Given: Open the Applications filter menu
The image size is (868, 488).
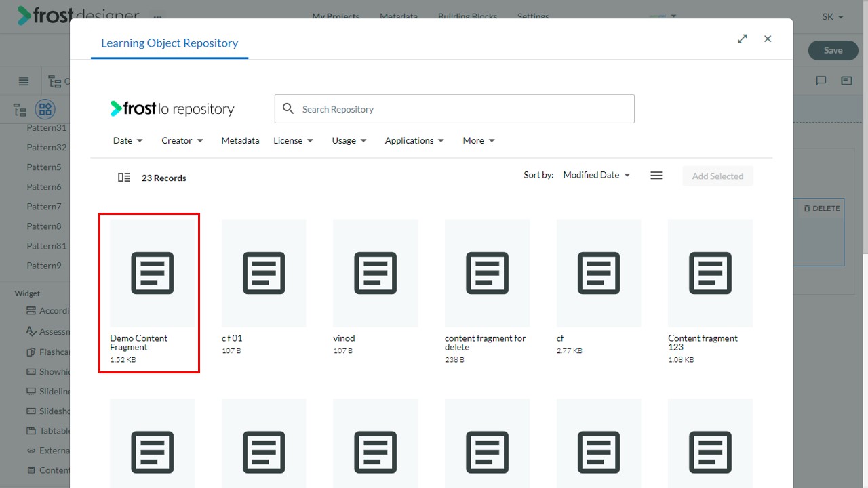Looking at the screenshot, I should click(414, 140).
